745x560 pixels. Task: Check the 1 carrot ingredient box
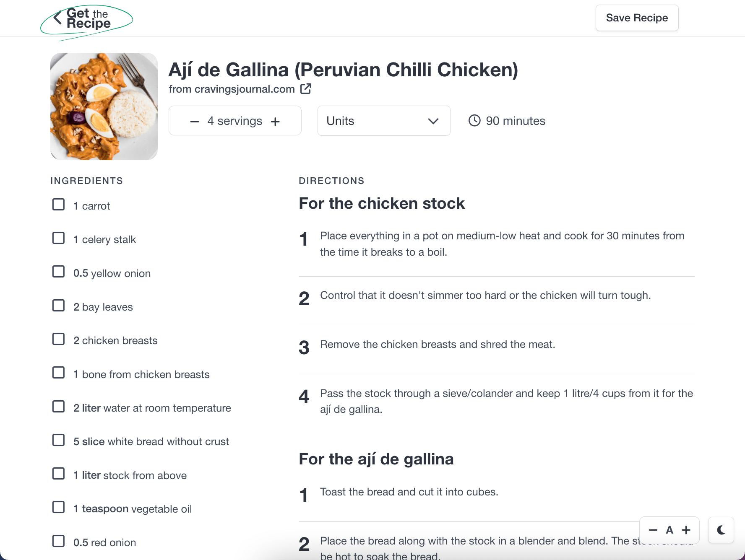58,205
